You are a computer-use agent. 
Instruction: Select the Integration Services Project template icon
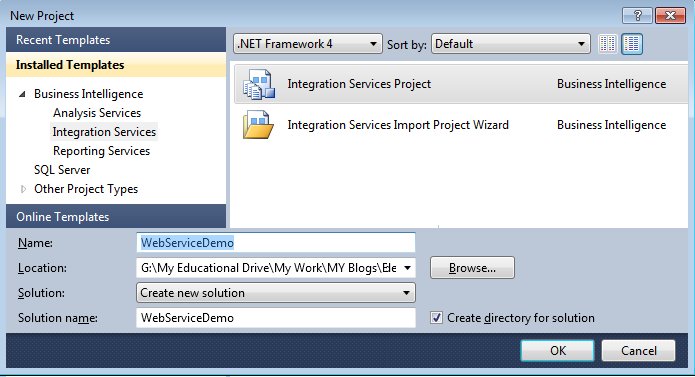coord(259,84)
